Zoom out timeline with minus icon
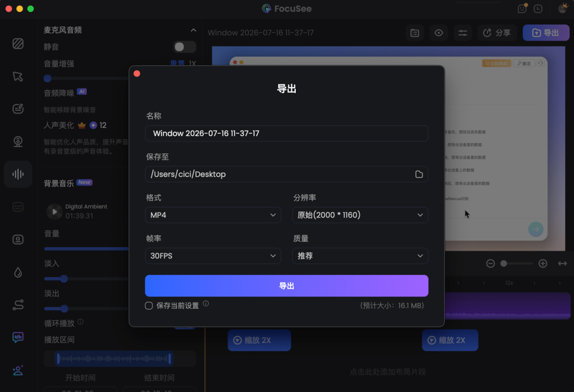The image size is (574, 392). pyautogui.click(x=491, y=263)
